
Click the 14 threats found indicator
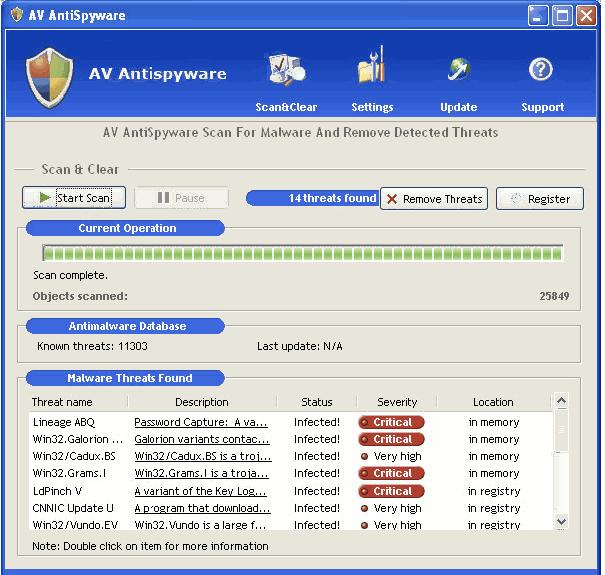313,198
